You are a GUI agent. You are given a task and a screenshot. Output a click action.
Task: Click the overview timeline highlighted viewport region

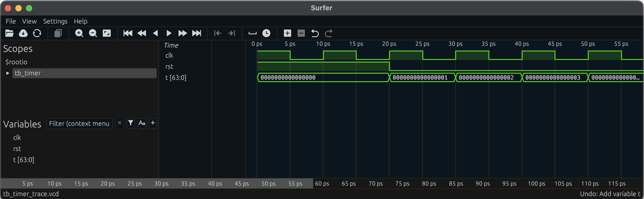point(157,183)
